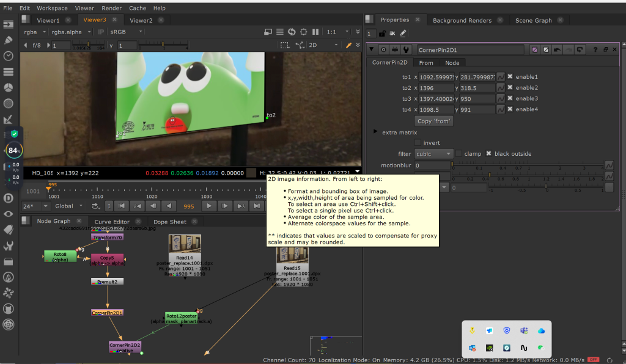Expand the extra matrix section
626x364 pixels.
coord(375,131)
